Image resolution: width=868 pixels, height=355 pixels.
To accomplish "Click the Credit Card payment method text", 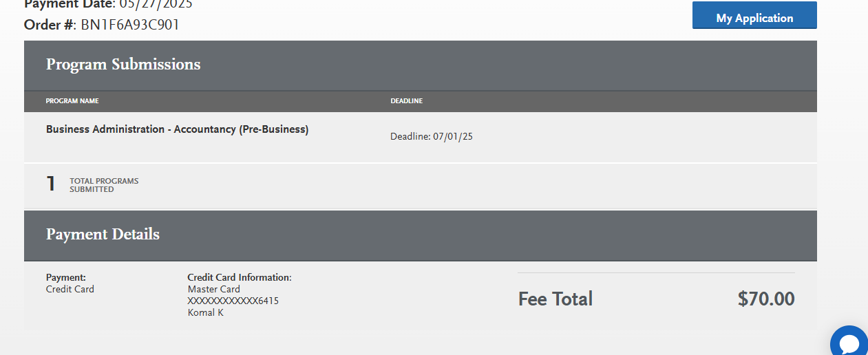I will coord(70,289).
